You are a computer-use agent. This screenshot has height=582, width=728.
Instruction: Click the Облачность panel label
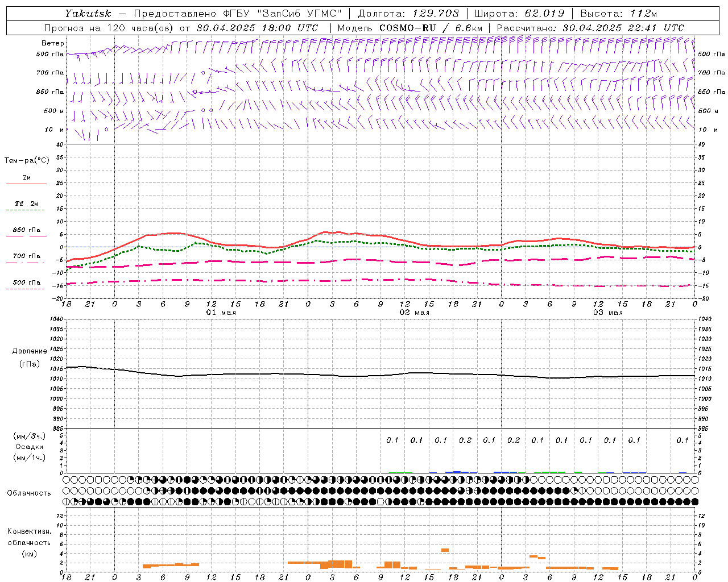coord(29,493)
